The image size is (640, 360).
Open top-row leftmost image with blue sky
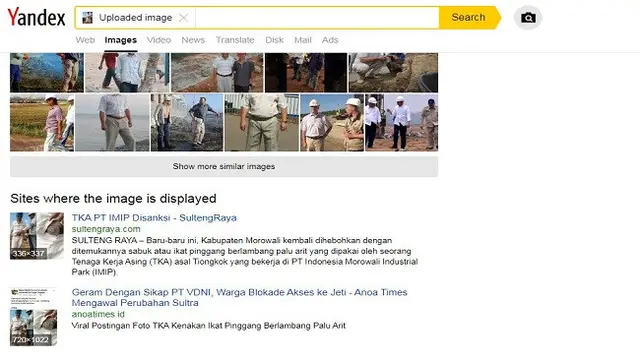click(47, 73)
